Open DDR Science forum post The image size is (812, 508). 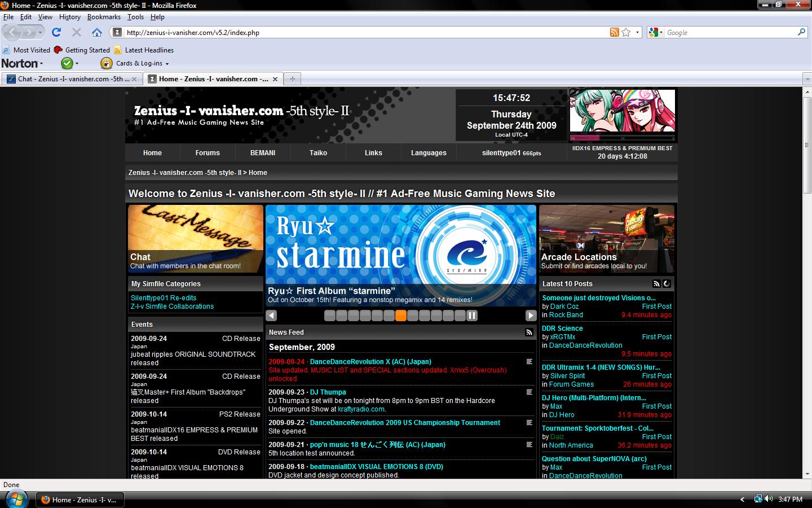(x=562, y=329)
